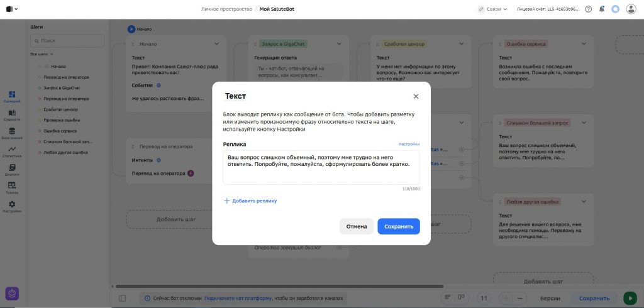
Task: Collapse the Любая другая ошибка card chevron
Action: click(x=584, y=202)
